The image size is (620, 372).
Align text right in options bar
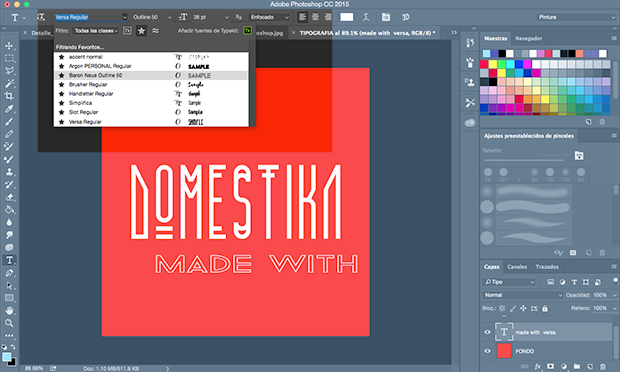pos(327,17)
